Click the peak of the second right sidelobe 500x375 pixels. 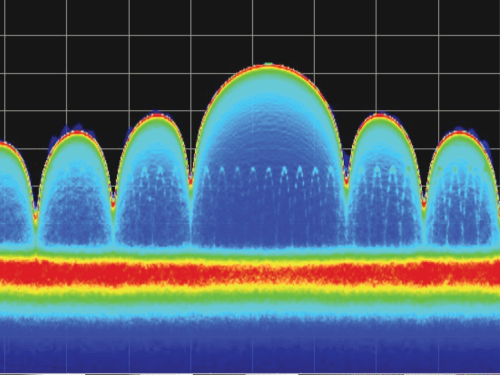[460, 132]
